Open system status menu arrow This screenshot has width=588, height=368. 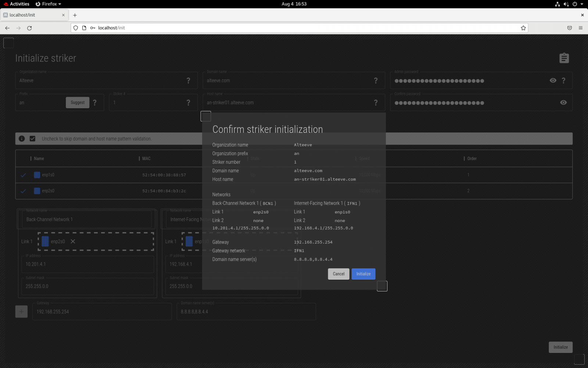(582, 4)
